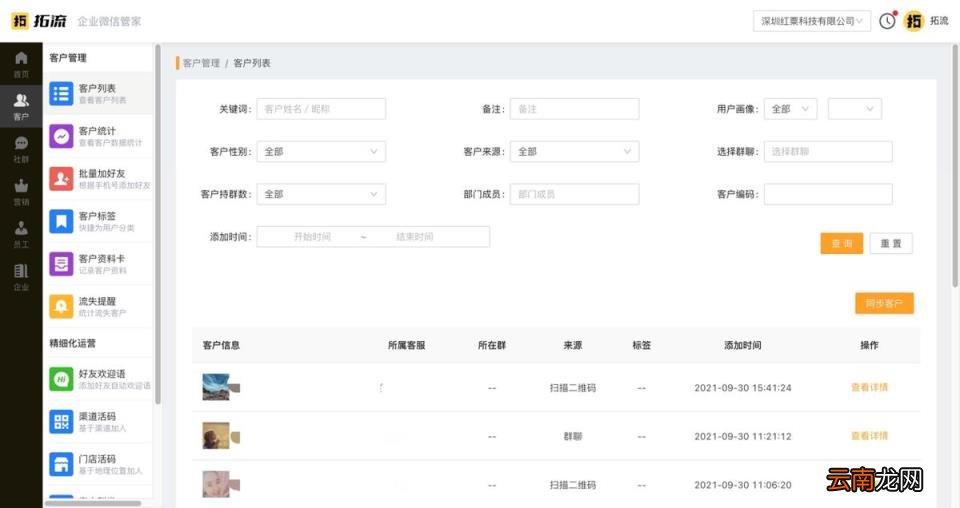This screenshot has width=960, height=508.
Task: Open 流失提醒 menu item
Action: (98, 306)
